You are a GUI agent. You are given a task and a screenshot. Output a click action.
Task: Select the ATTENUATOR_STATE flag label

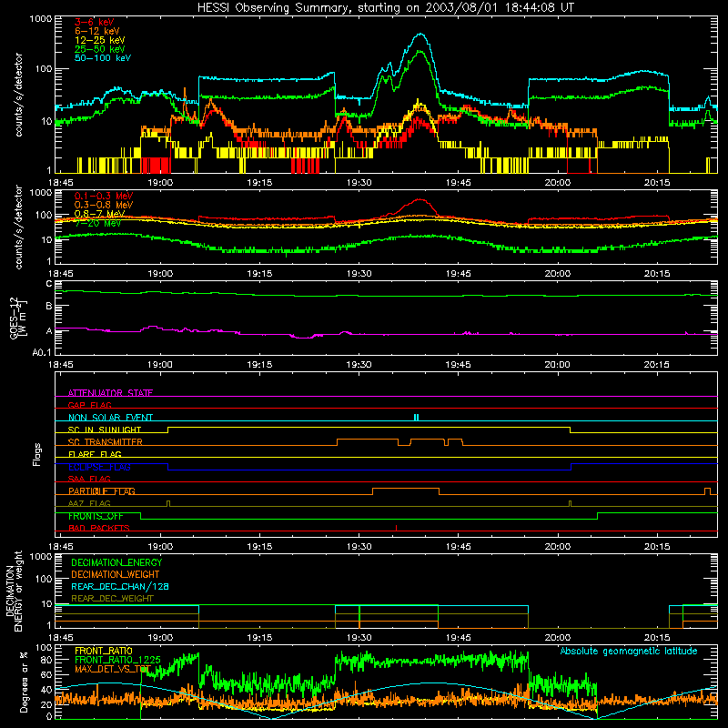[x=110, y=393]
